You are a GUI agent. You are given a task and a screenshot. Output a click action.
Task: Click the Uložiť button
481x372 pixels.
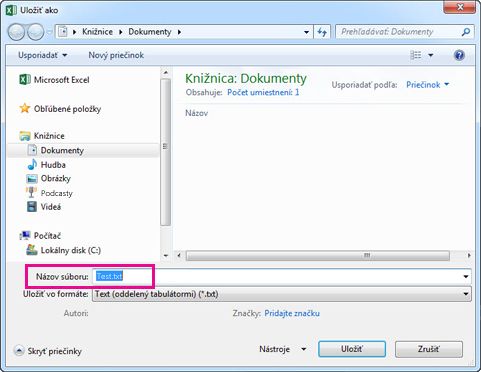coord(352,349)
